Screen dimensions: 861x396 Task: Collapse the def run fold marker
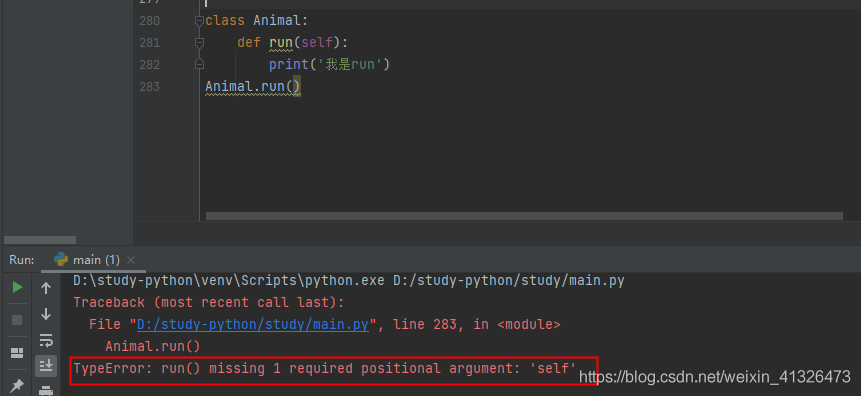[199, 43]
